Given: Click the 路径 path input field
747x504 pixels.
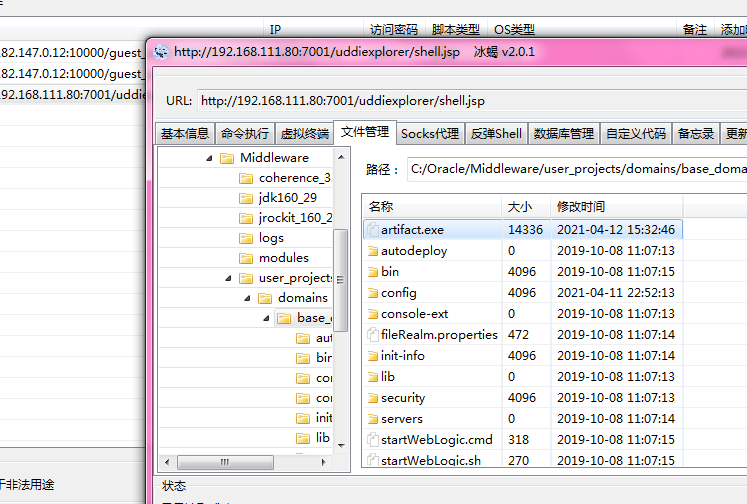Looking at the screenshot, I should (577, 169).
